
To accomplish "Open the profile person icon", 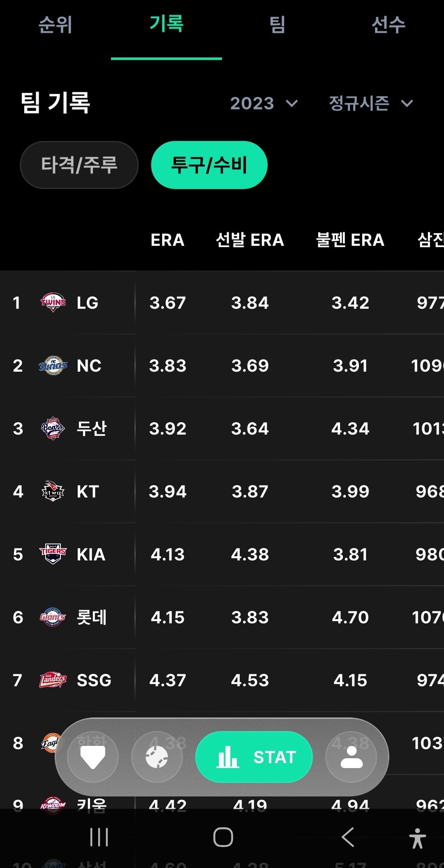I will (351, 757).
